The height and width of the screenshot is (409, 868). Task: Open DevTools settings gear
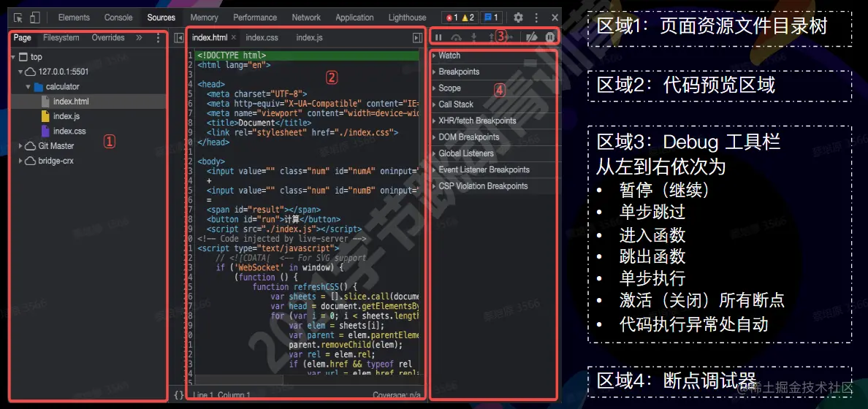pyautogui.click(x=518, y=18)
